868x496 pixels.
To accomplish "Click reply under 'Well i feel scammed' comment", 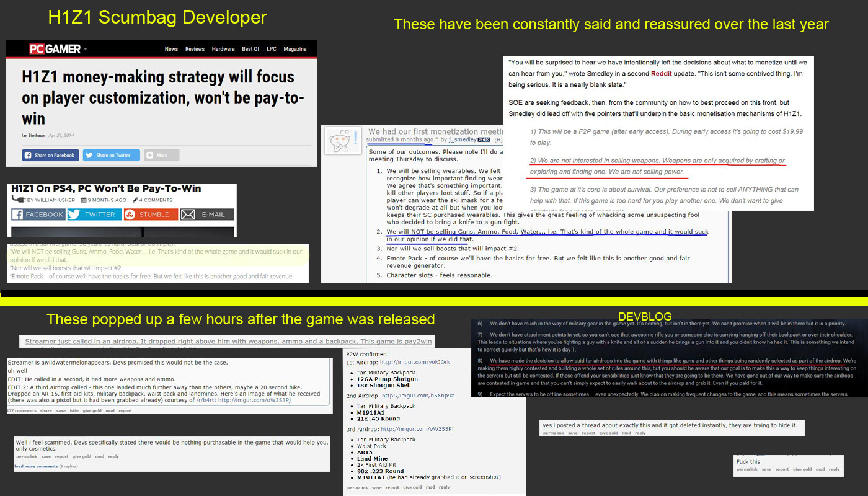I will click(113, 456).
